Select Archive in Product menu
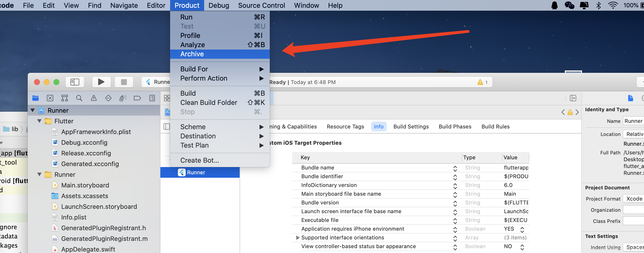Viewport: 644px width, 253px height. (x=220, y=54)
